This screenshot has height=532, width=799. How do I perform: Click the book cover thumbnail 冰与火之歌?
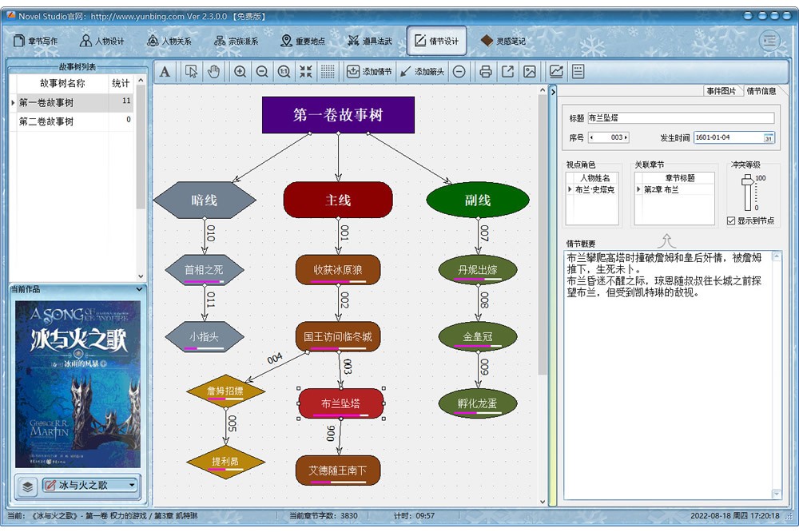[x=78, y=384]
